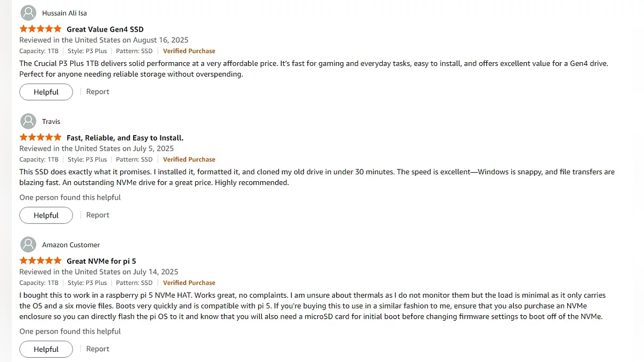
Task: Report Travis's SSD review
Action: [98, 215]
